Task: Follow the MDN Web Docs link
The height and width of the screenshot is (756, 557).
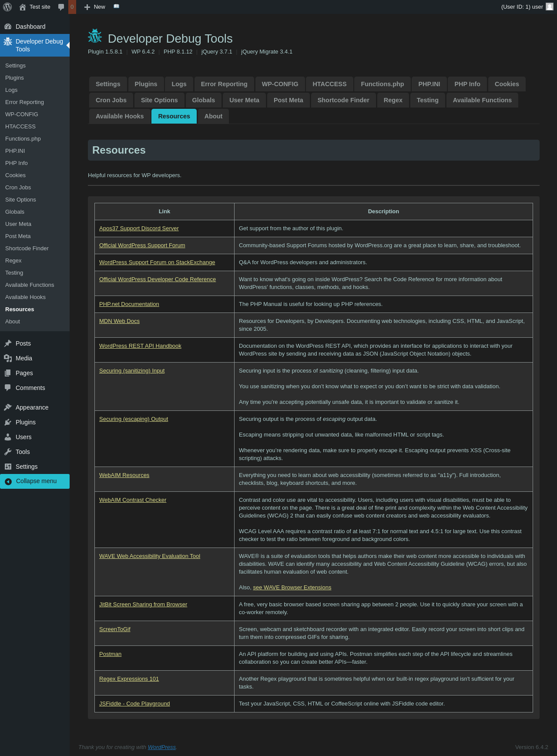Action: click(119, 321)
